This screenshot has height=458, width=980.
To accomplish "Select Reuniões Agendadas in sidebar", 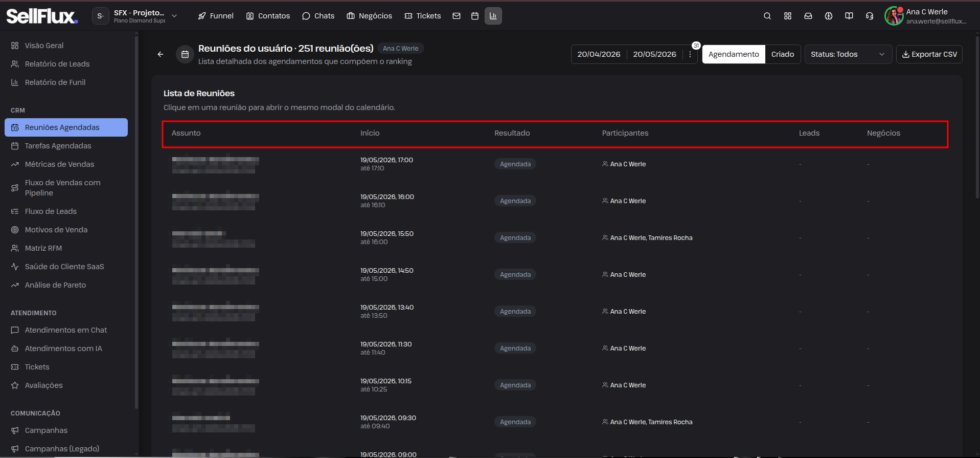I will (x=66, y=127).
